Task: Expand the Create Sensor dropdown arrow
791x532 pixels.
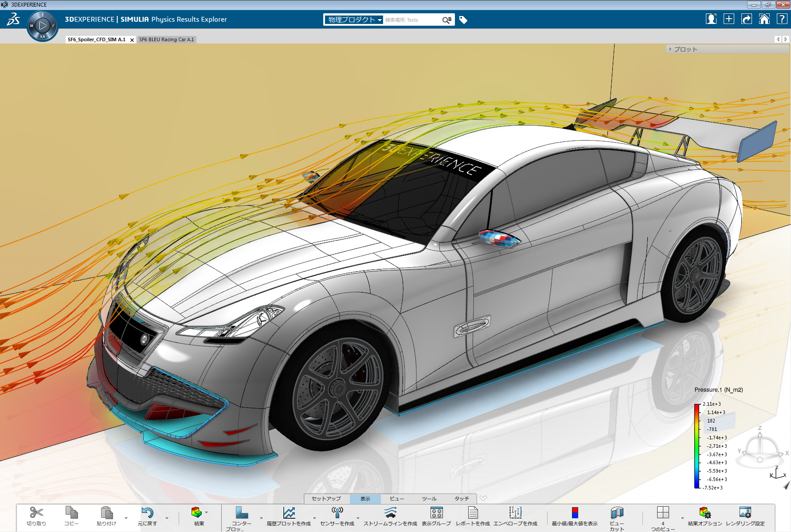Action: coord(358,518)
